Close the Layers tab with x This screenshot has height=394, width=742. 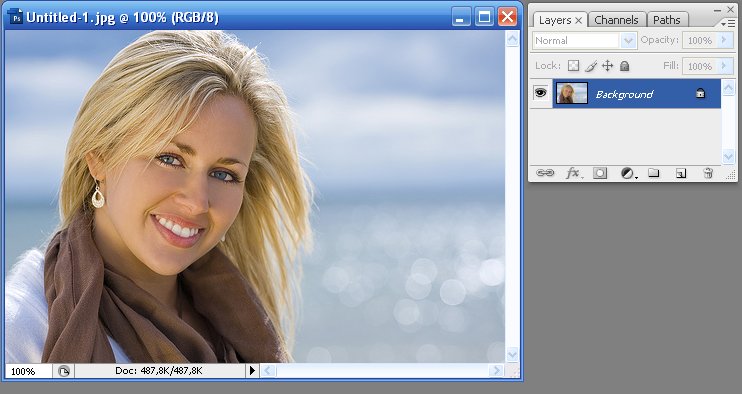pos(578,20)
